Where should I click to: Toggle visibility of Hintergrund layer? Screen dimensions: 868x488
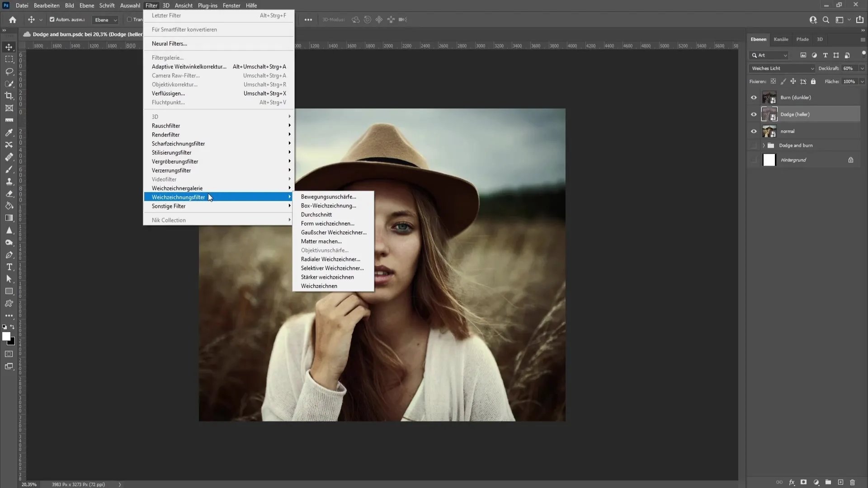click(754, 160)
